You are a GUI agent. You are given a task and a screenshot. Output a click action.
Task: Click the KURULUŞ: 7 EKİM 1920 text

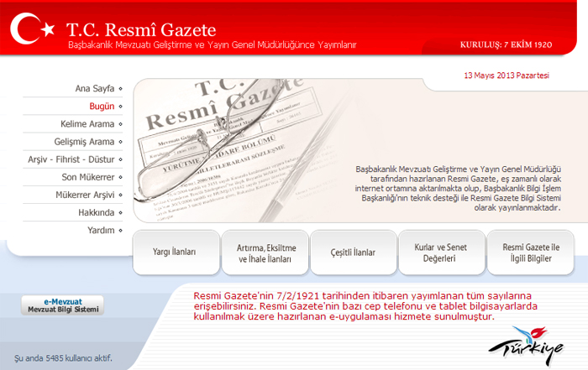[x=506, y=45]
